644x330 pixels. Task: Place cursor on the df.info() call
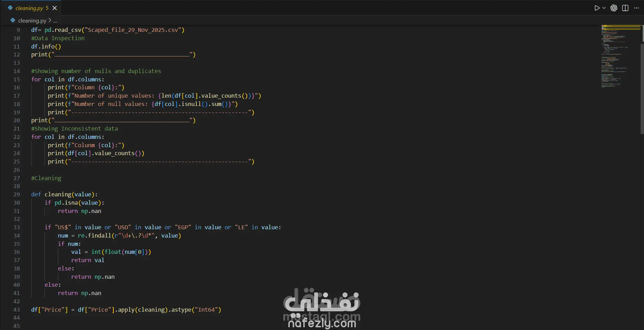tap(46, 46)
